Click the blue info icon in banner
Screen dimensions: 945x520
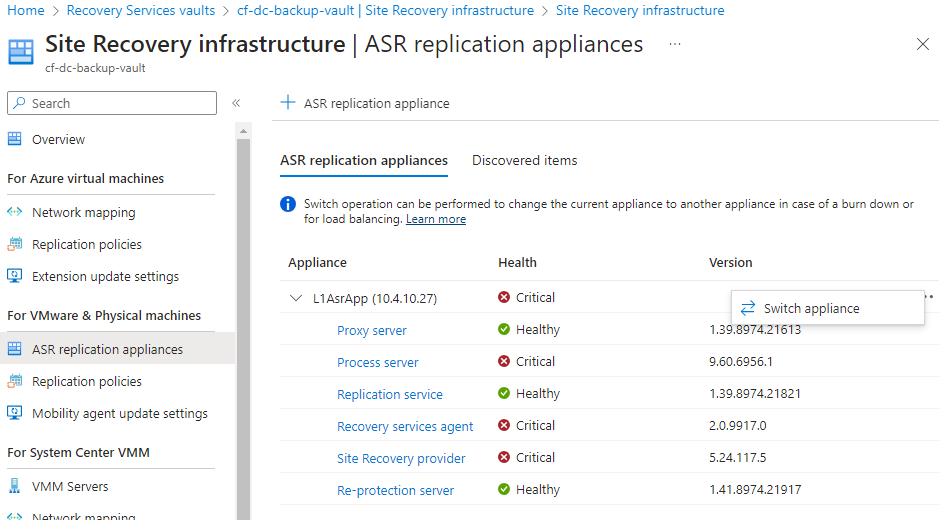pos(288,204)
